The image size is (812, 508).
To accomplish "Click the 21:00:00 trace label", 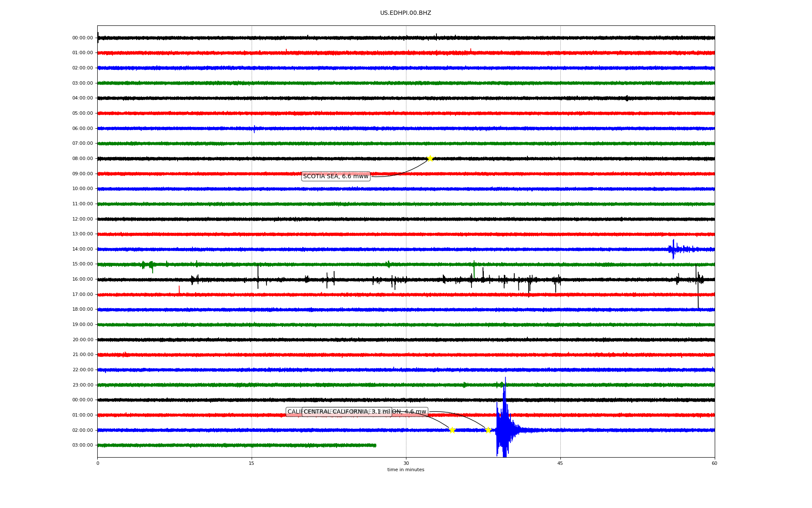I will point(82,355).
